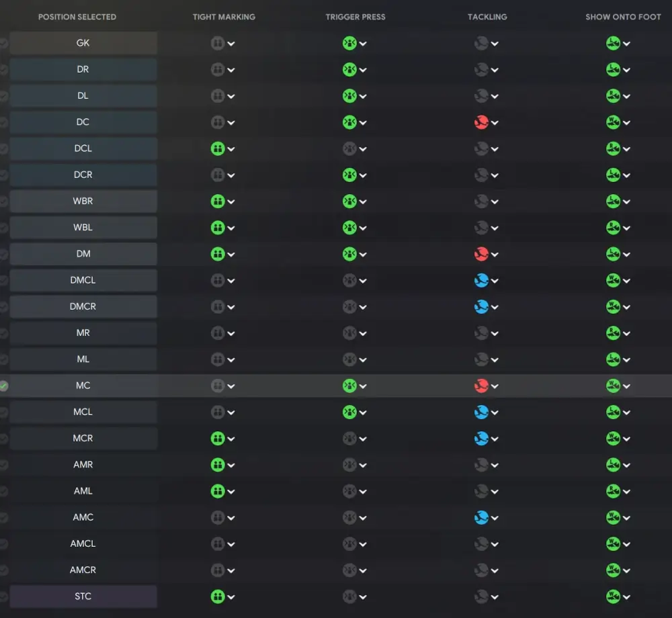Screen dimensions: 672x618
Task: Click the trigger press icon for DR
Action: [349, 69]
